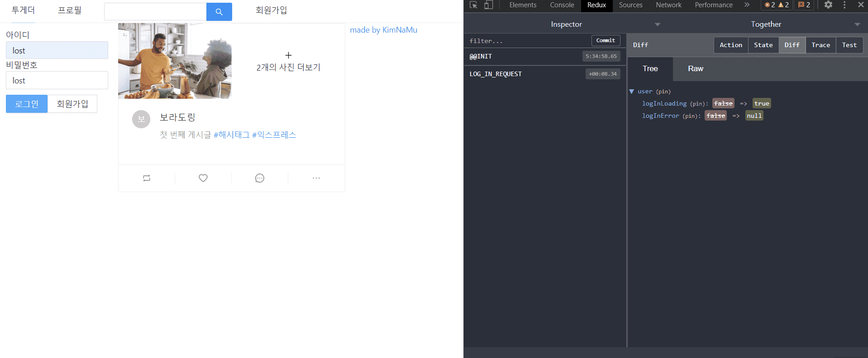Screen dimensions: 868x358
Task: Select the Diff view button
Action: click(x=792, y=45)
